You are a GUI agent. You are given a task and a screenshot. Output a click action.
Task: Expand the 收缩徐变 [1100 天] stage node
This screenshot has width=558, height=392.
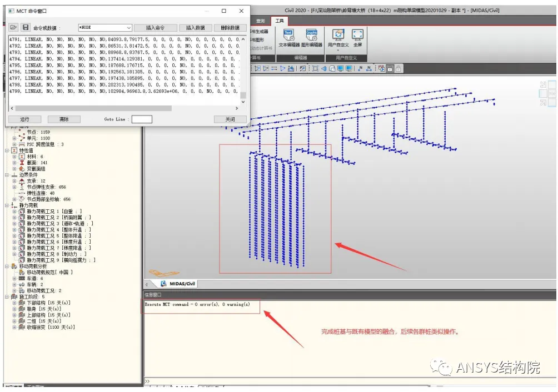(x=14, y=328)
